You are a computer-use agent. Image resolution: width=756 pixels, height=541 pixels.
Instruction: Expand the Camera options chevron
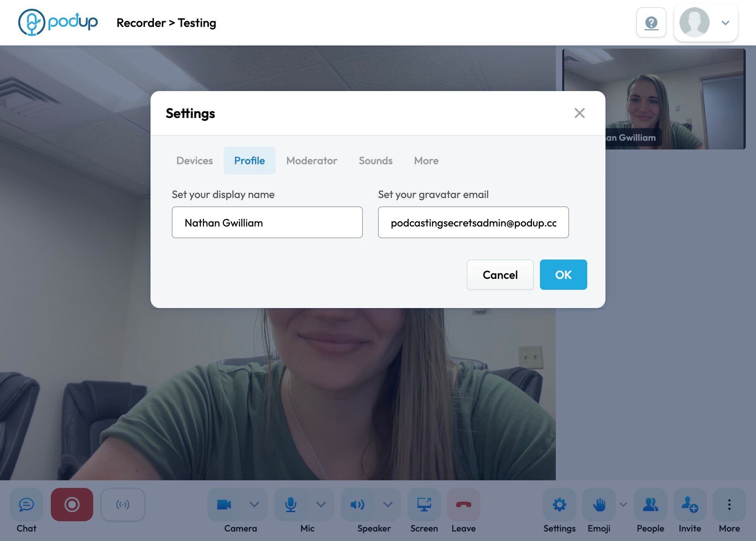pos(254,504)
